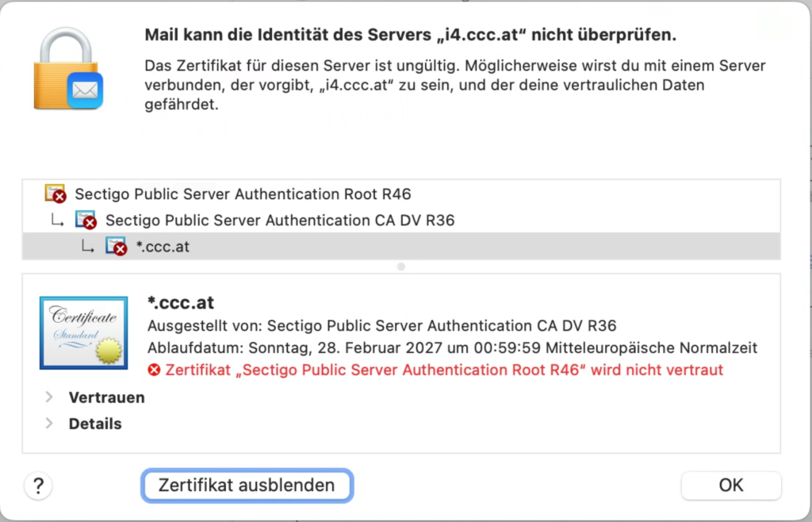Click the Details label
Screen dimensions: 812x522
(95, 424)
